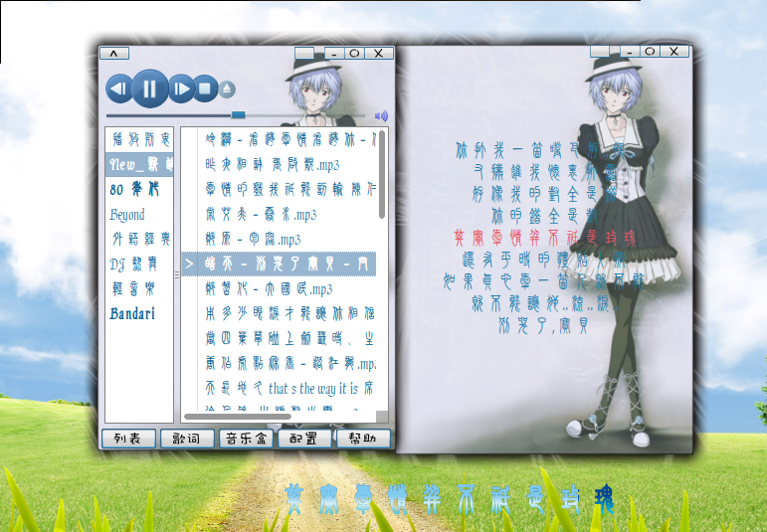Select the song row starting 用多少眼淚
The width and height of the screenshot is (767, 532).
tap(279, 313)
